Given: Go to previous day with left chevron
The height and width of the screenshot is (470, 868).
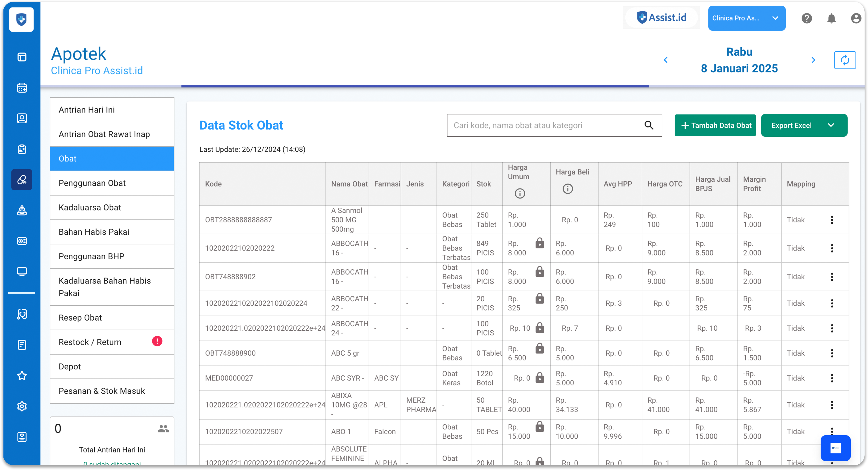Looking at the screenshot, I should [x=666, y=60].
